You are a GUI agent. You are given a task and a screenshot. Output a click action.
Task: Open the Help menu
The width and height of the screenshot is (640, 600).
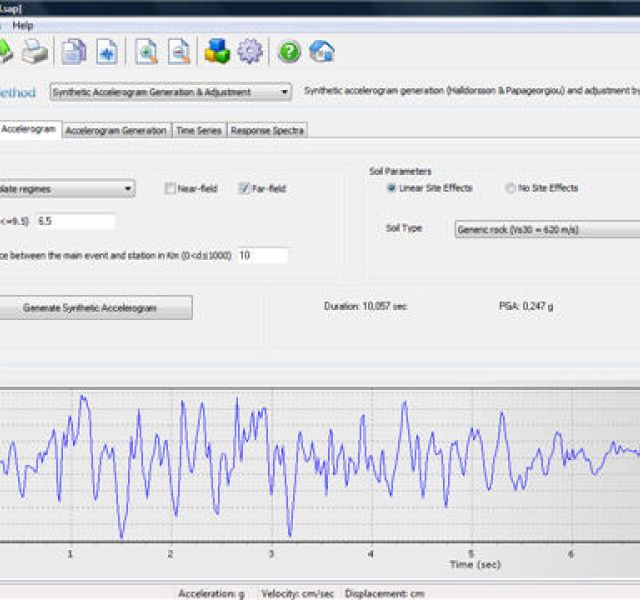pos(23,26)
